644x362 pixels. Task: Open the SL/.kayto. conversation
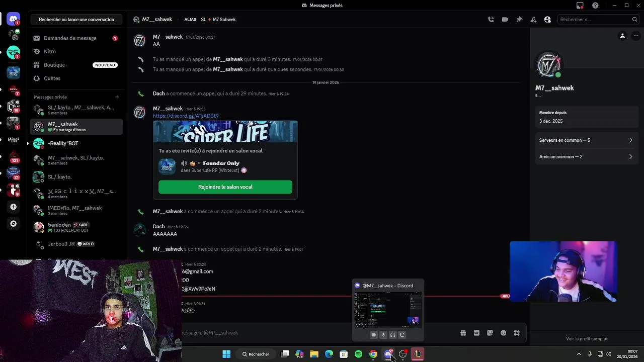pyautogui.click(x=76, y=177)
